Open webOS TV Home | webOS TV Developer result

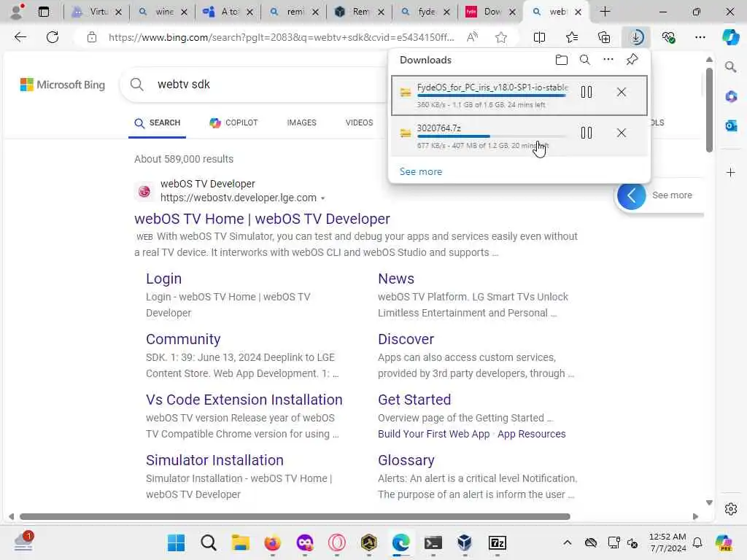tap(262, 219)
